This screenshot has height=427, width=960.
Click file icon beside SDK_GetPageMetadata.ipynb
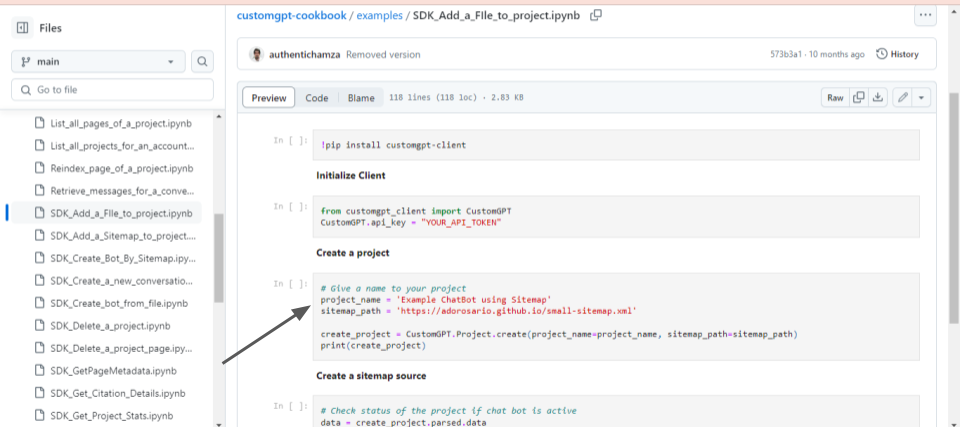pyautogui.click(x=39, y=371)
